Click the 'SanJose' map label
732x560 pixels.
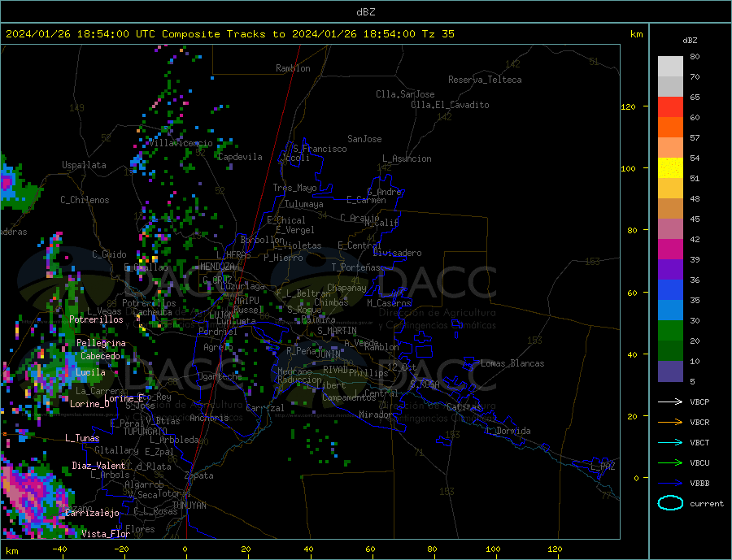coord(364,139)
